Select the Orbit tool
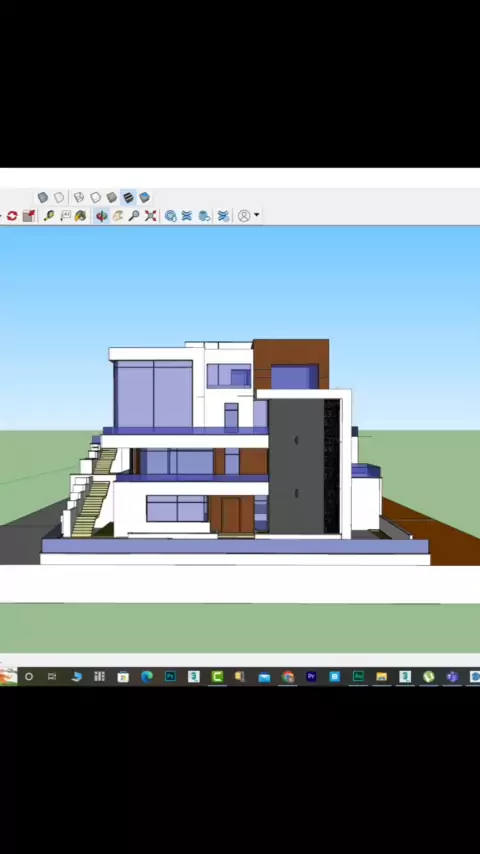The height and width of the screenshot is (854, 480). [101, 216]
